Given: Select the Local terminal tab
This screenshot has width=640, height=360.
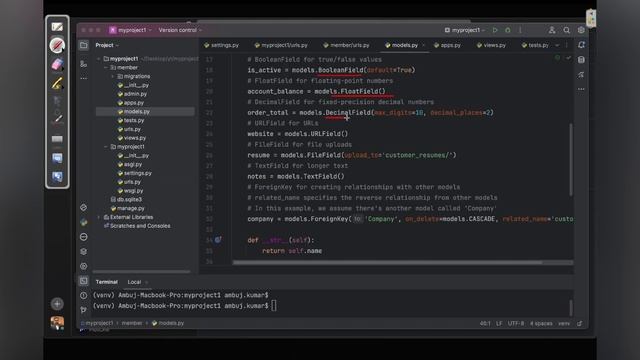Looking at the screenshot, I should 134,282.
